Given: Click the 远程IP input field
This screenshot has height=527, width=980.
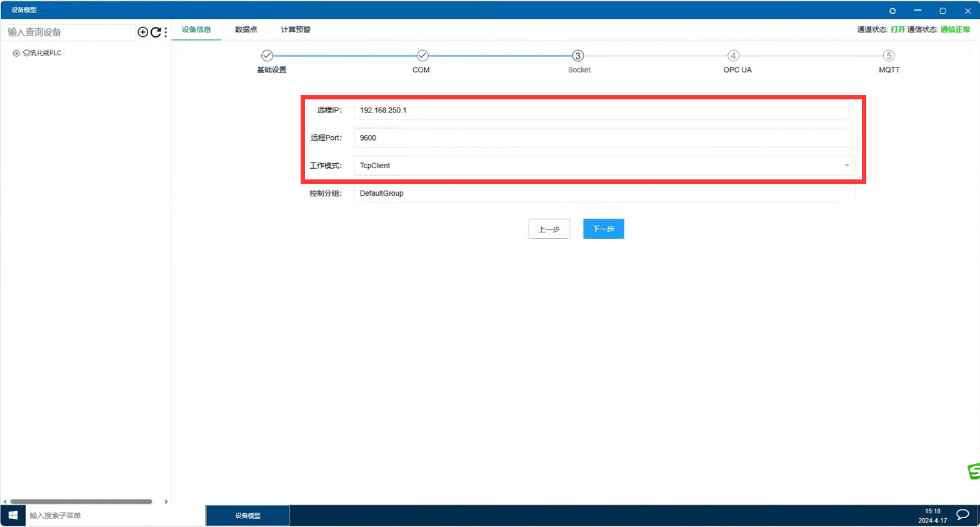Looking at the screenshot, I should coord(601,110).
